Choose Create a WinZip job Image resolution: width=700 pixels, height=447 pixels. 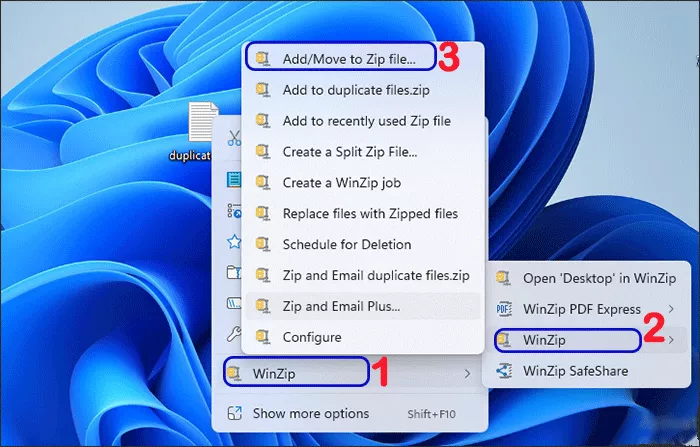click(x=362, y=183)
